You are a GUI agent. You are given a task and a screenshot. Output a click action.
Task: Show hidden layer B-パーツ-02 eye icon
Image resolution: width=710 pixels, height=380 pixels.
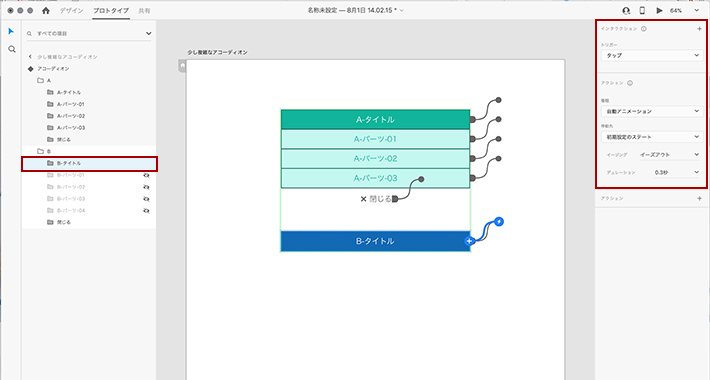point(146,187)
